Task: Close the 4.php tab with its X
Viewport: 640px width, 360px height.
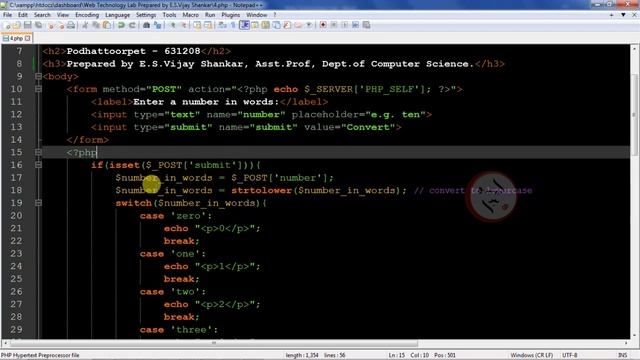Action: tap(27, 38)
